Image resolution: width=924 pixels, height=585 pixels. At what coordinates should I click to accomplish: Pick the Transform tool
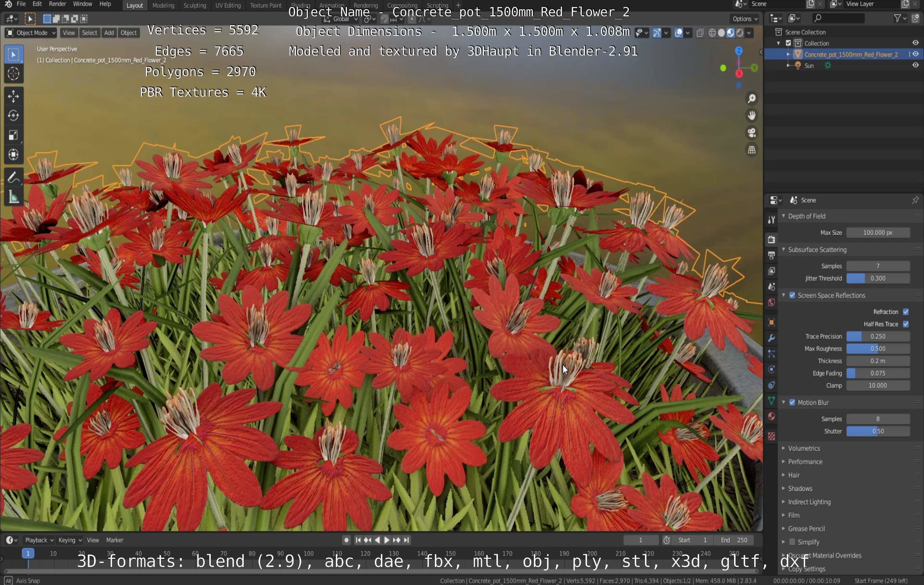(13, 155)
